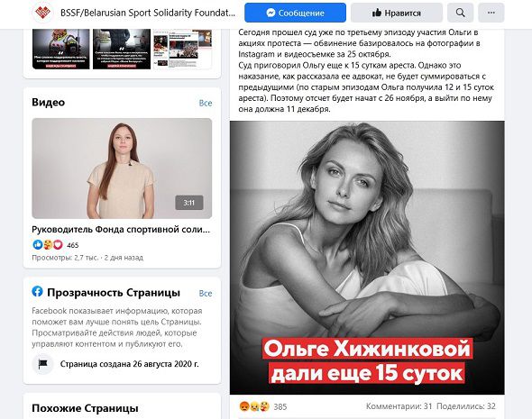Screen dimensions: 532x419
Task: Open the BSSF page logo avatar
Action: click(x=42, y=13)
